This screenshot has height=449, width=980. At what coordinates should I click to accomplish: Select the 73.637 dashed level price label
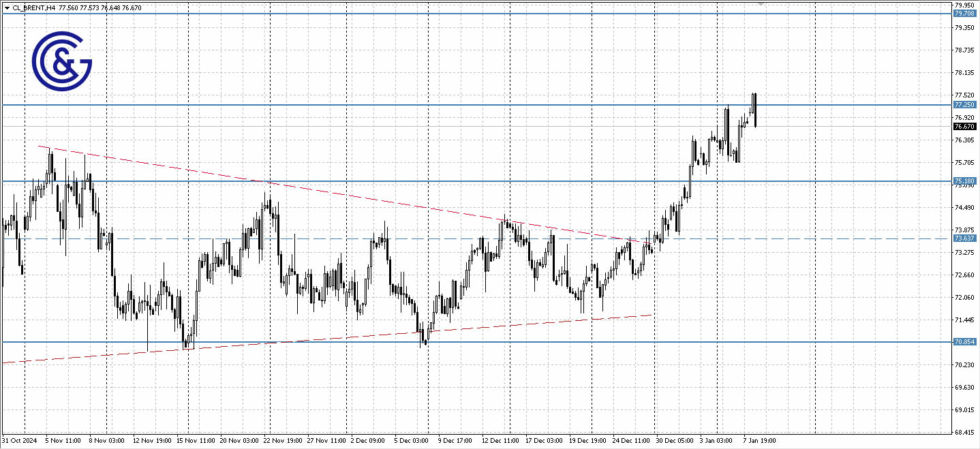coord(965,240)
